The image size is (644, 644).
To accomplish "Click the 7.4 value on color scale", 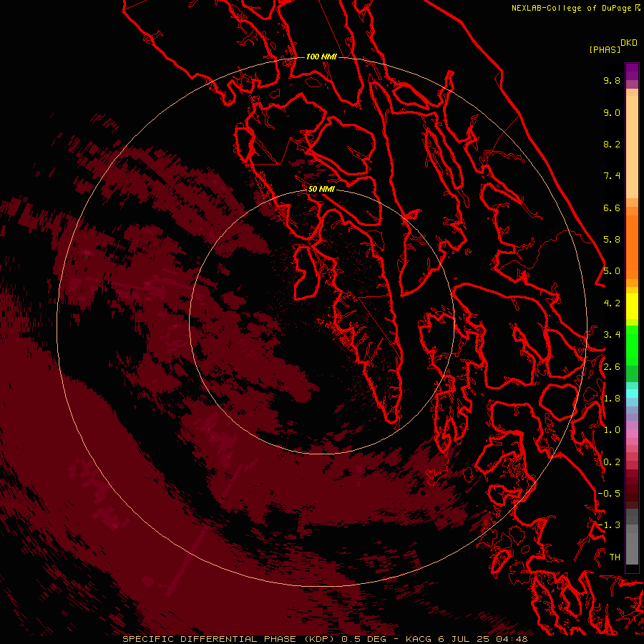I will tap(612, 176).
